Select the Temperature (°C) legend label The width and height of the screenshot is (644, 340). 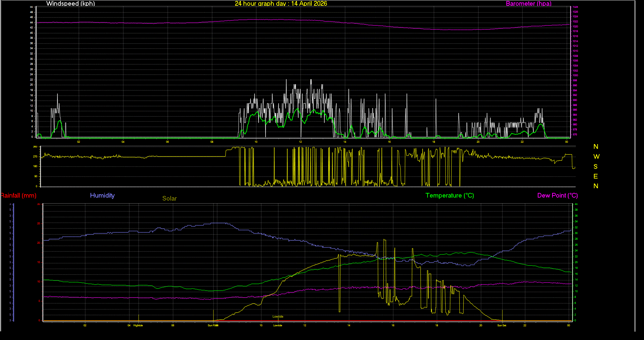(x=449, y=195)
